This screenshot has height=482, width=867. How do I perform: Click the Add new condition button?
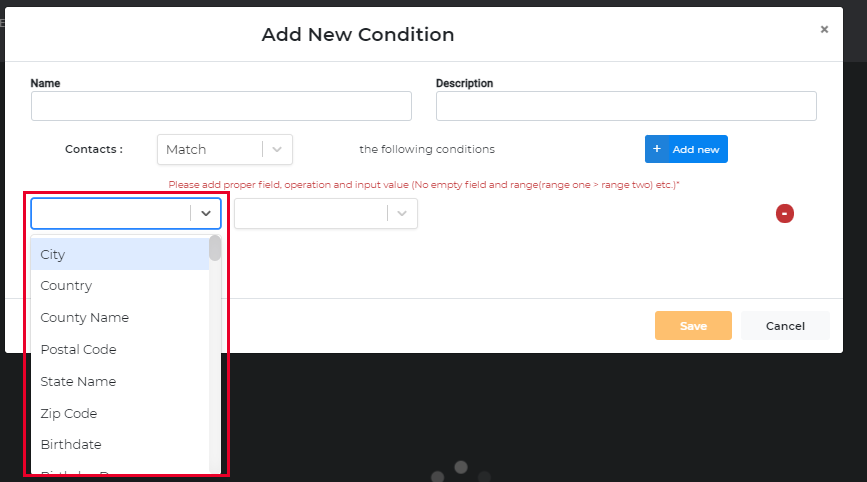click(x=686, y=149)
